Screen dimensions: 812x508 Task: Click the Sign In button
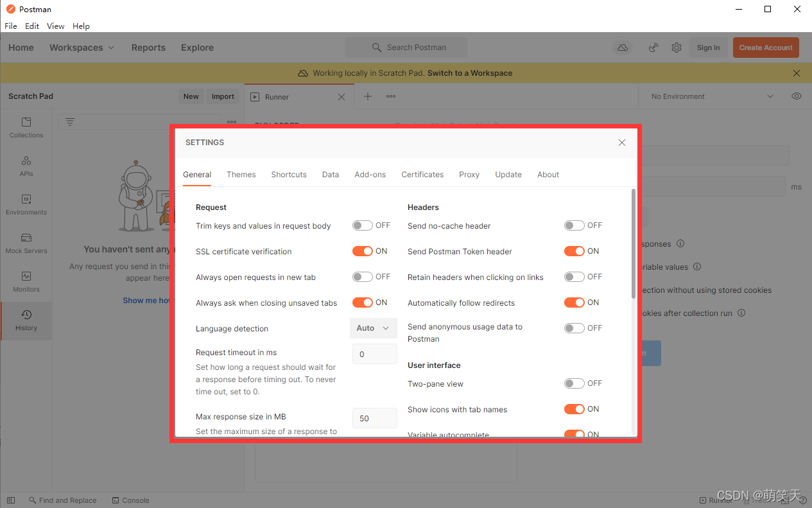coord(709,48)
